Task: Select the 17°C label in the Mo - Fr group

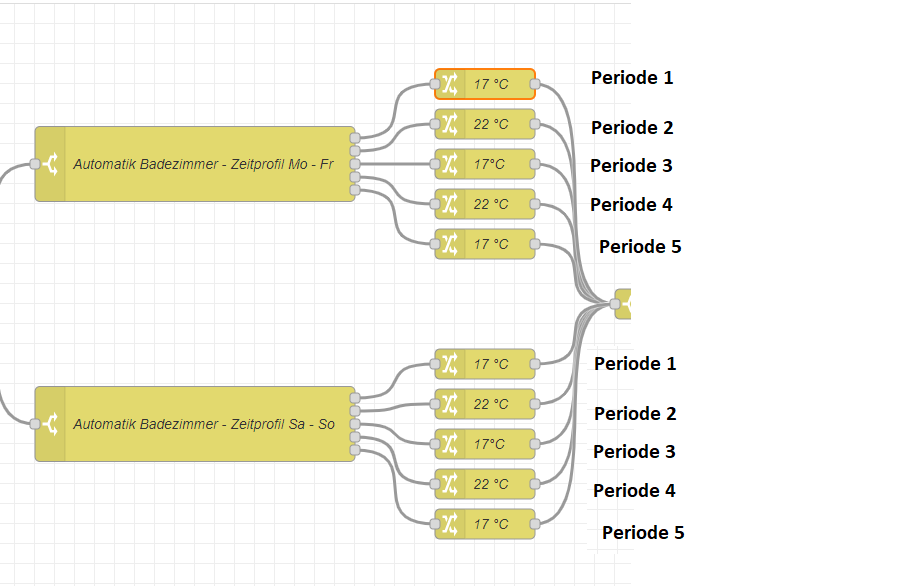Action: click(x=489, y=164)
